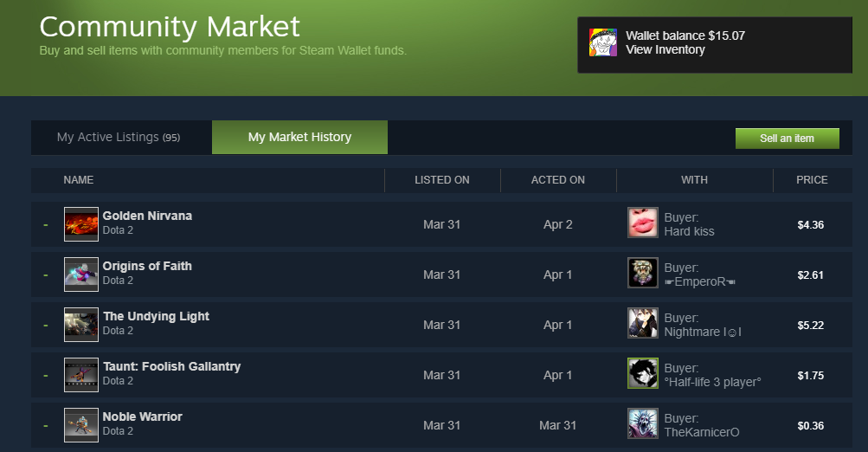This screenshot has width=868, height=452.
Task: View TheKarnicerO buyer avatar
Action: (643, 423)
